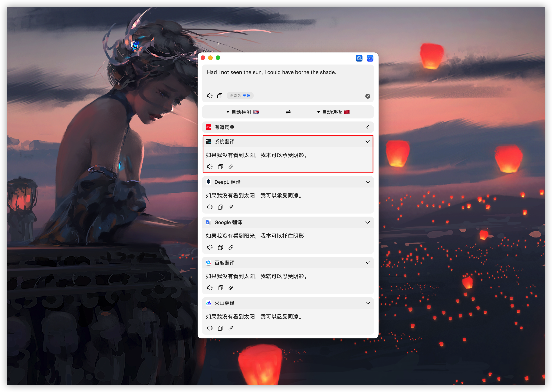This screenshot has height=392, width=552.
Task: Click the 识别为 英语 detected-language button
Action: [x=240, y=96]
